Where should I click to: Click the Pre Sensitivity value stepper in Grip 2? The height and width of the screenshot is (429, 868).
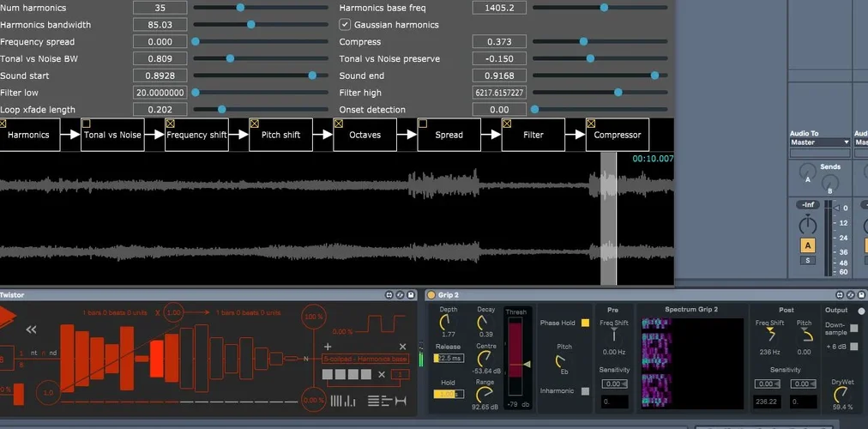[x=613, y=384]
